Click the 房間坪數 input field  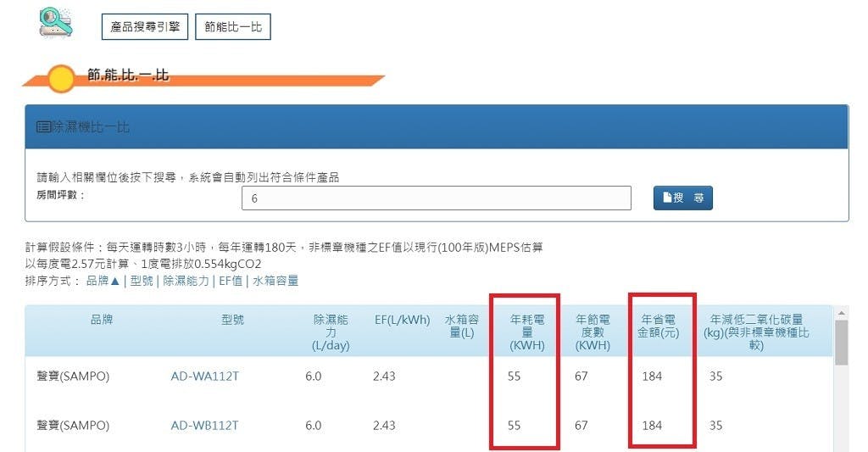click(x=437, y=198)
